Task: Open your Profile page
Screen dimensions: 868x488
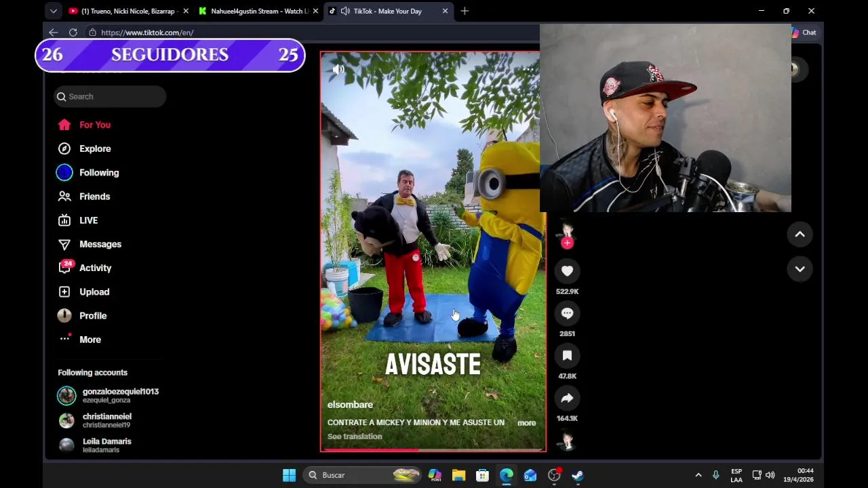Action: point(83,316)
